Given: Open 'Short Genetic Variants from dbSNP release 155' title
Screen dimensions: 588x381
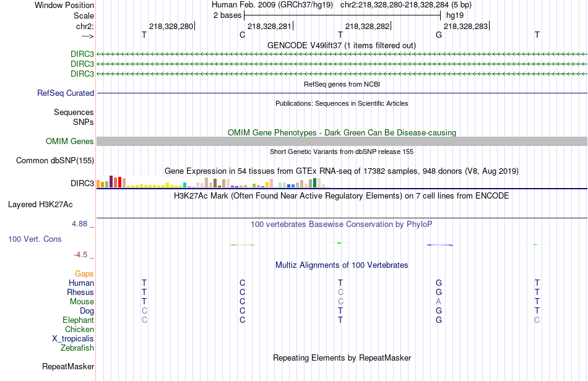Looking at the screenshot, I should (342, 152).
